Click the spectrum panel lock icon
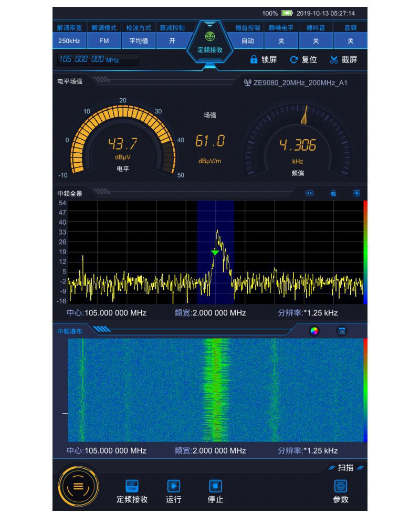The image size is (420, 525). pos(333,193)
